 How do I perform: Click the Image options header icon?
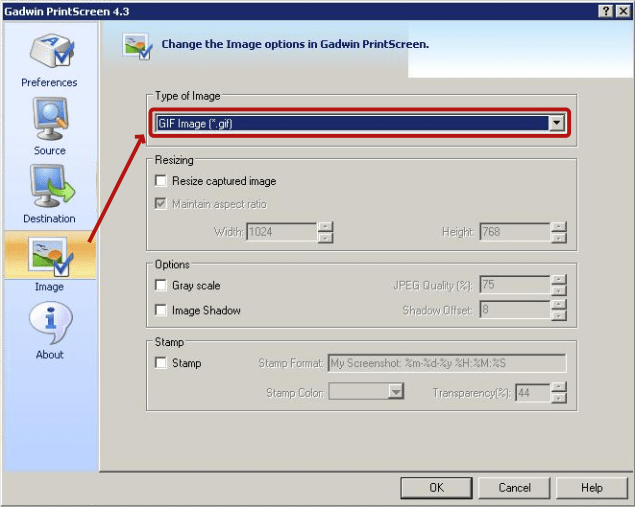click(x=137, y=47)
